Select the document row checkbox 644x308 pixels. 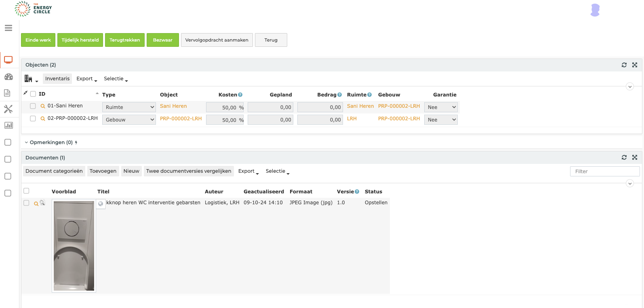pos(27,203)
